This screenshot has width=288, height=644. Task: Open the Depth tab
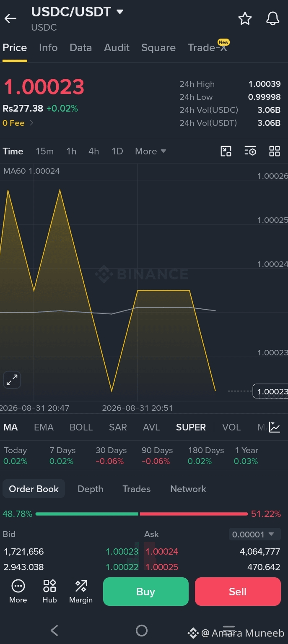pos(91,489)
